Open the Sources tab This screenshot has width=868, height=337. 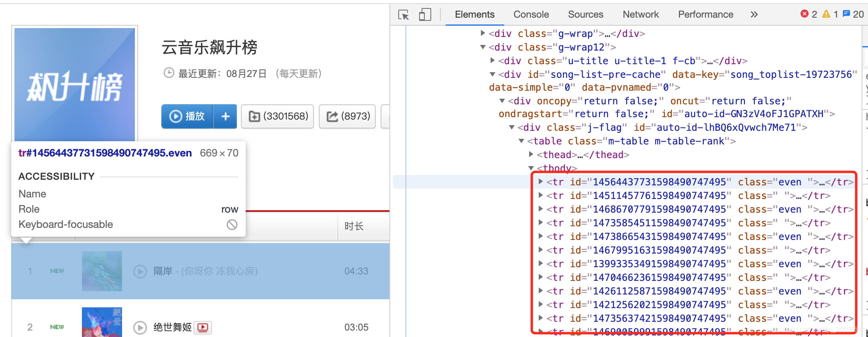click(x=585, y=14)
